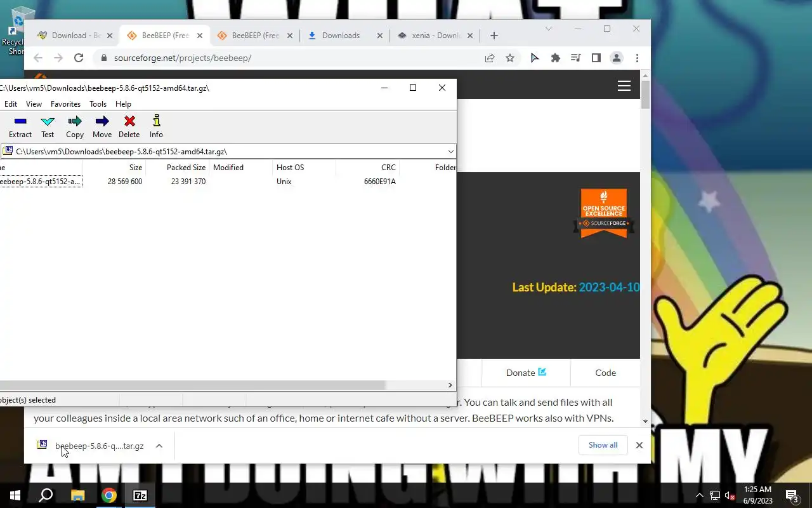Viewport: 812px width, 508px height.
Task: Click the Chrome tab search chevron
Action: click(x=549, y=29)
